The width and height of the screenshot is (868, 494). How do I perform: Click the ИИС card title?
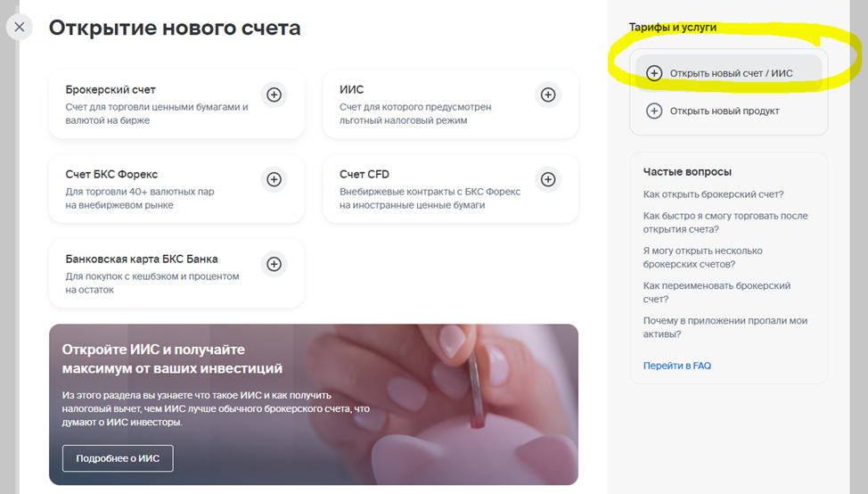[x=351, y=90]
